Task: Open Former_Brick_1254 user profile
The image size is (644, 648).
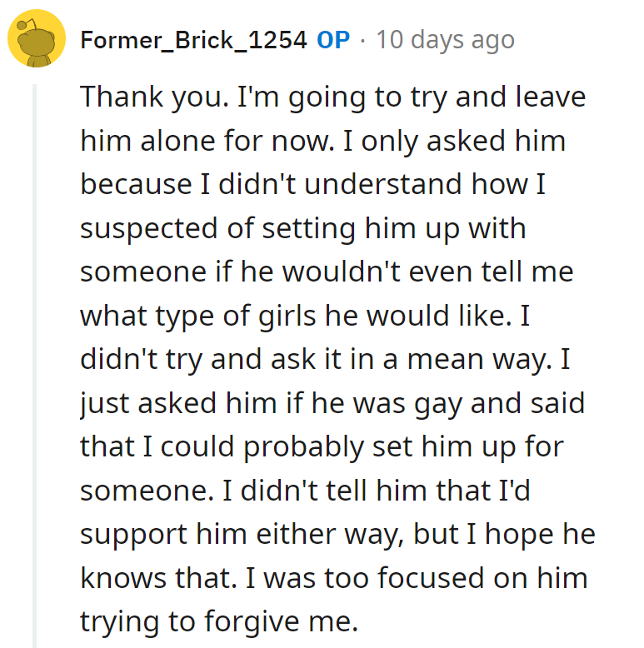Action: pos(193,40)
